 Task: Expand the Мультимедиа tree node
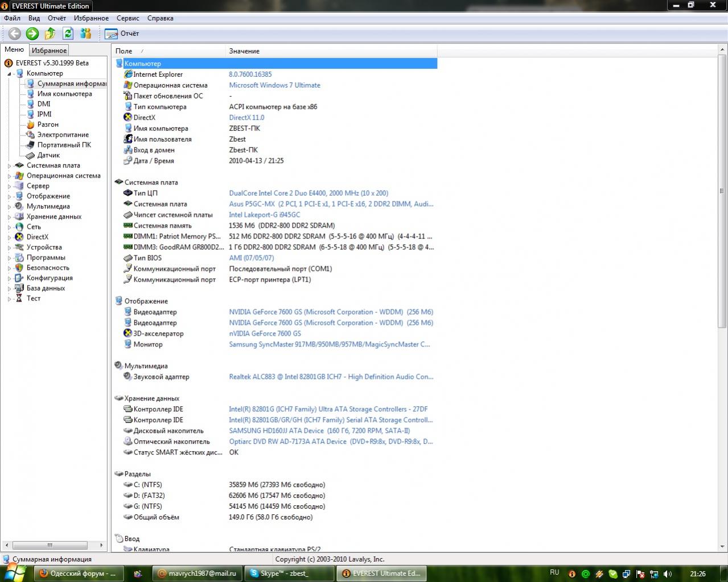tap(9, 207)
